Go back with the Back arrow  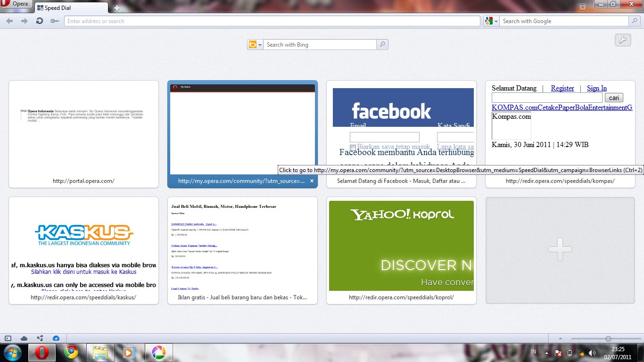point(10,21)
